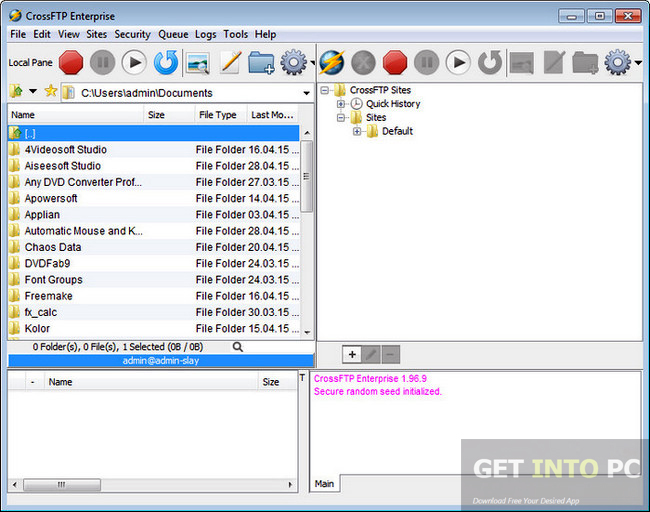Click the edit site pencil button
This screenshot has width=650, height=512.
[x=371, y=354]
